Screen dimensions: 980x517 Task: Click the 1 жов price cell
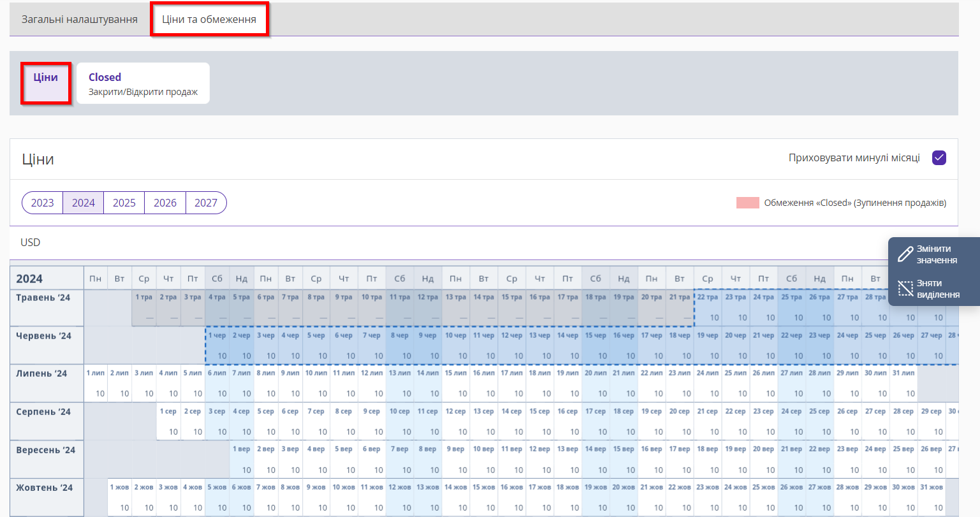(120, 497)
